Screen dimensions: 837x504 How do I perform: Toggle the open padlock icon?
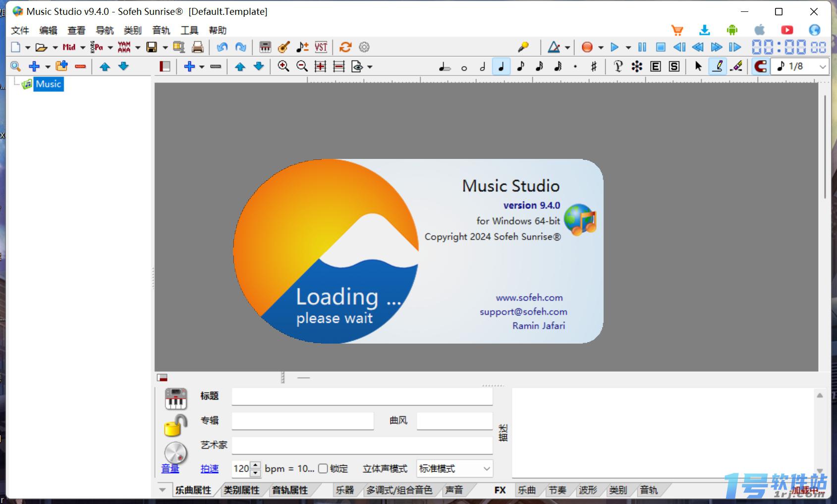(x=176, y=425)
